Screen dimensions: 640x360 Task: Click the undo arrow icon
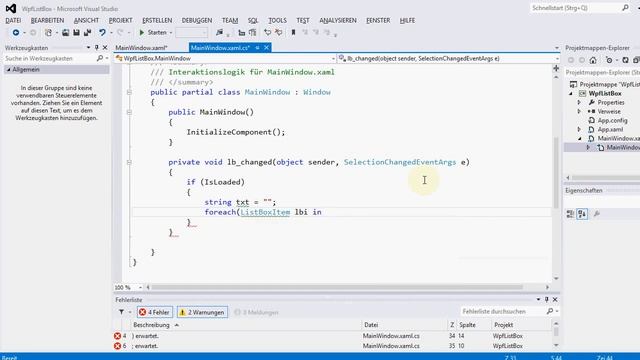(x=102, y=32)
